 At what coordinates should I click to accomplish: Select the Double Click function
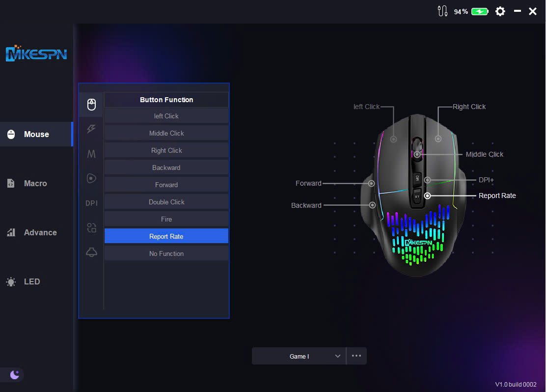point(166,202)
